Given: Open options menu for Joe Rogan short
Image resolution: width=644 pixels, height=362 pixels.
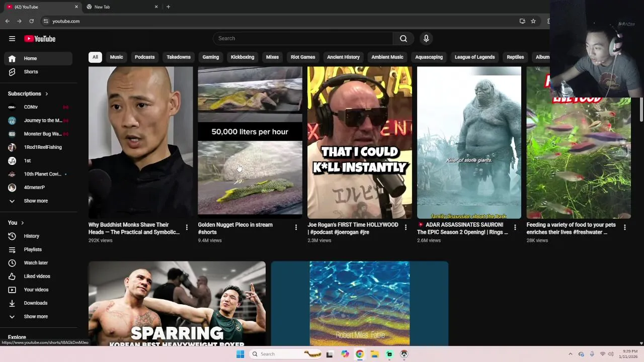Looking at the screenshot, I should point(406,227).
